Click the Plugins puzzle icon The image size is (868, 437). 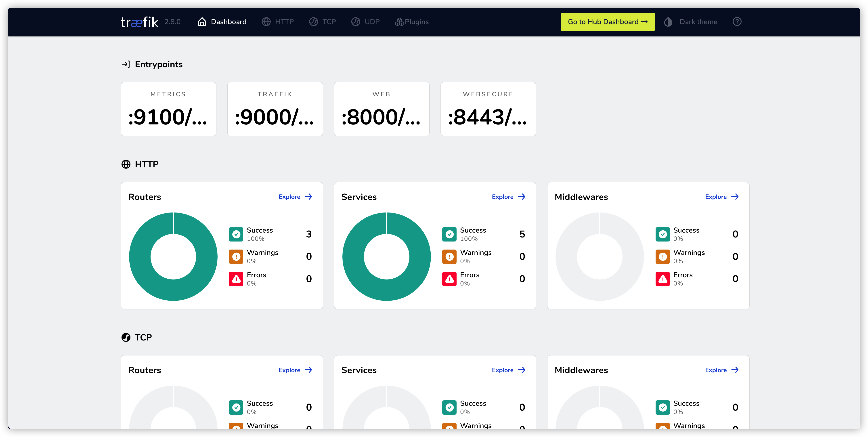tap(399, 22)
